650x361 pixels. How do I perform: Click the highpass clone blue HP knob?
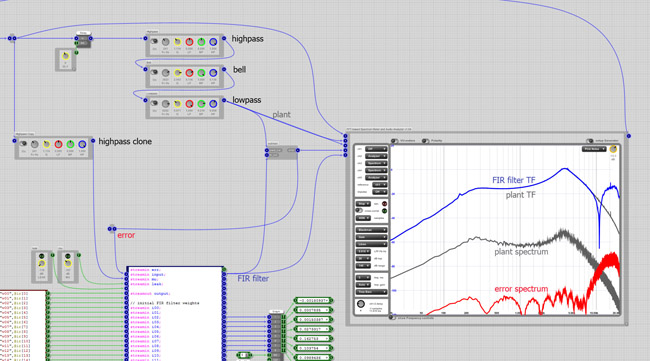coord(82,144)
